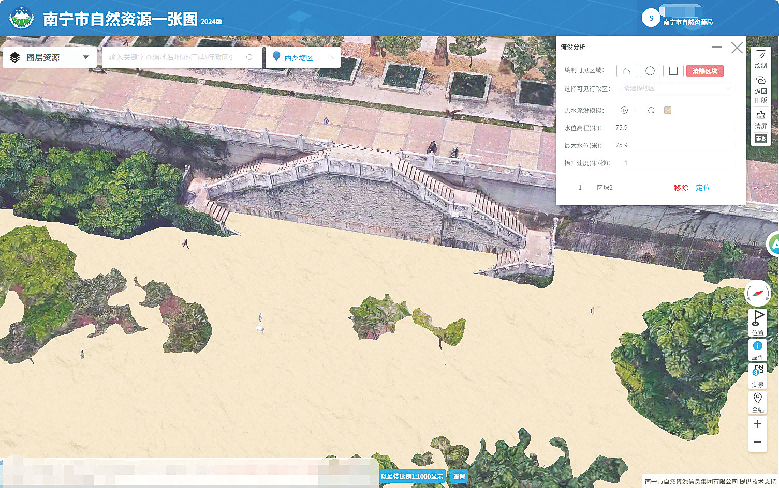Pick the tan flood color swatch
This screenshot has height=488, width=779.
[x=668, y=110]
